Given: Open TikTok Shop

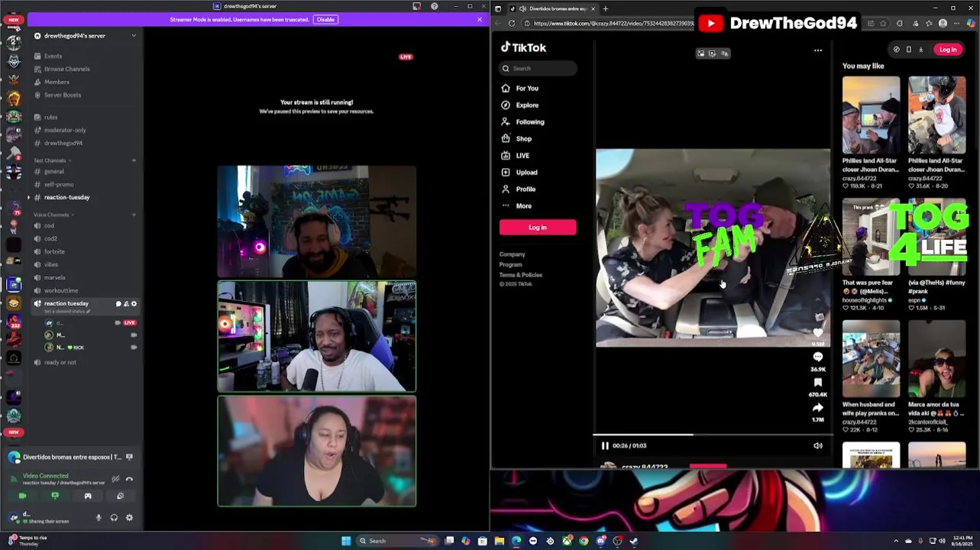Looking at the screenshot, I should (523, 138).
